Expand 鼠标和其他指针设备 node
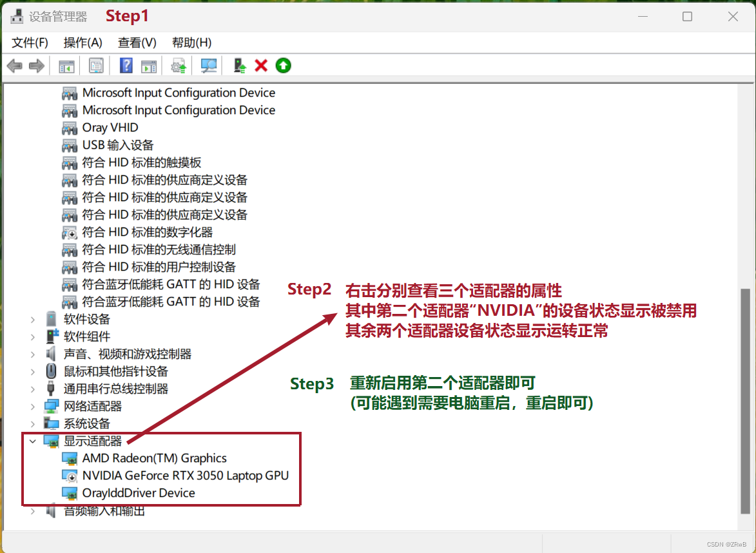 [32, 371]
